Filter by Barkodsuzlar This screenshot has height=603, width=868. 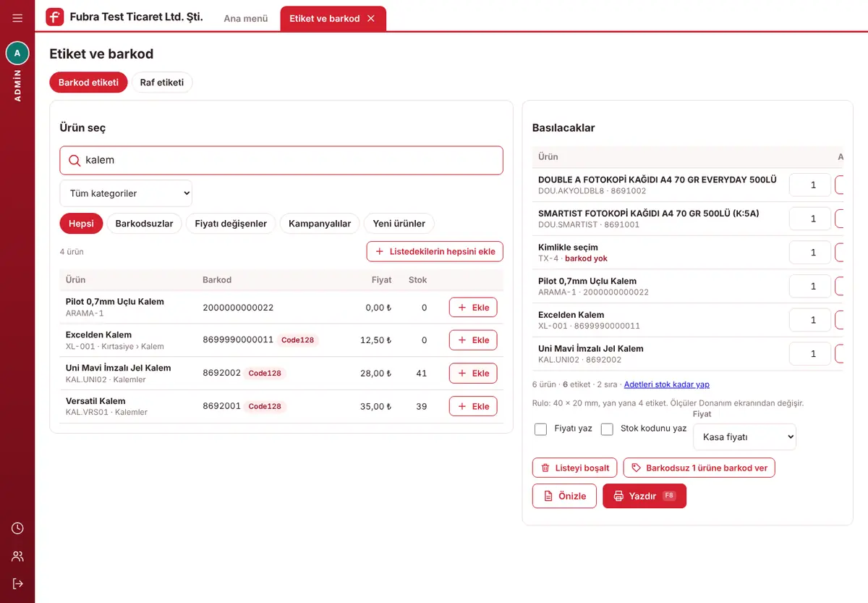point(144,224)
